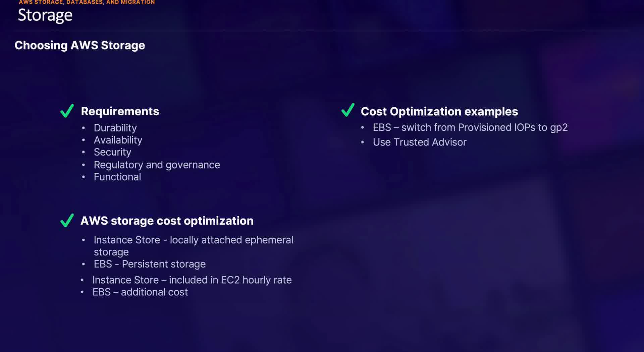Screen dimensions: 644x352
Task: Click the Cost Optimization examples heading
Action: [439, 112]
